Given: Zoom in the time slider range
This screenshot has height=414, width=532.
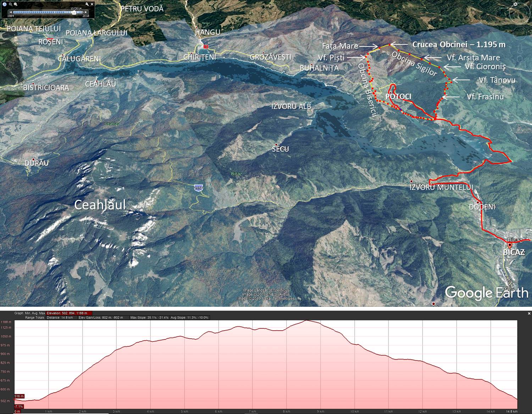Looking at the screenshot, I should 16,4.
